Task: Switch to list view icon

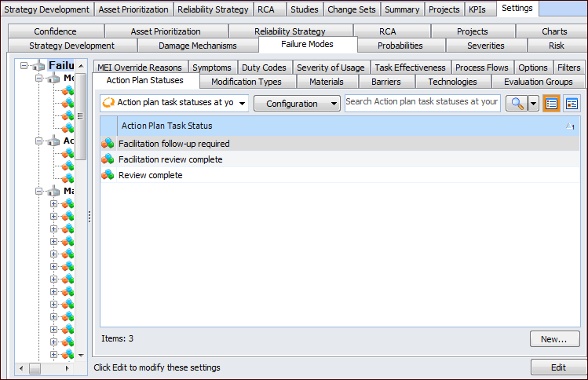Action: click(x=551, y=104)
